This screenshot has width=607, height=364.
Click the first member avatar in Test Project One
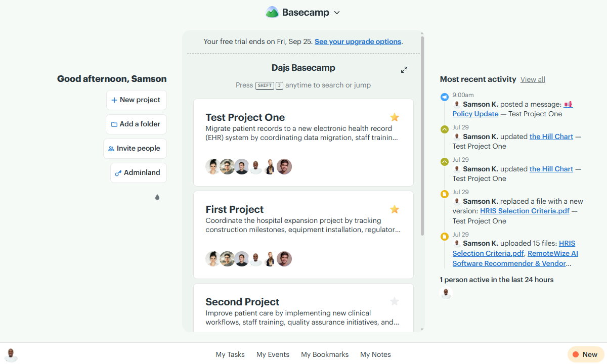tap(213, 167)
